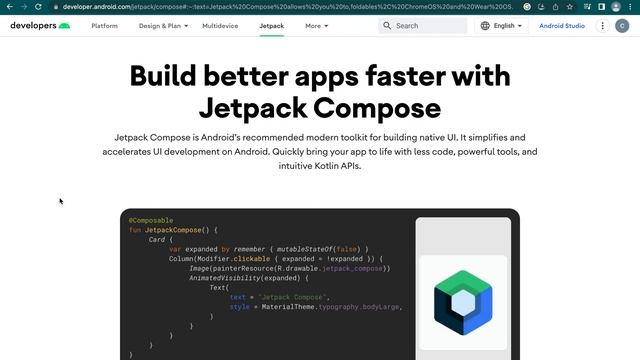
Task: Click the @Composable annotation in code sample
Action: tap(151, 220)
